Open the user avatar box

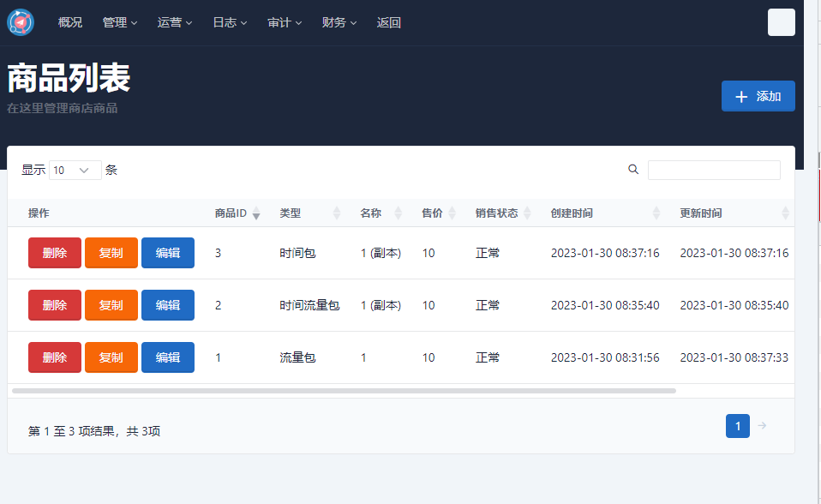[782, 22]
